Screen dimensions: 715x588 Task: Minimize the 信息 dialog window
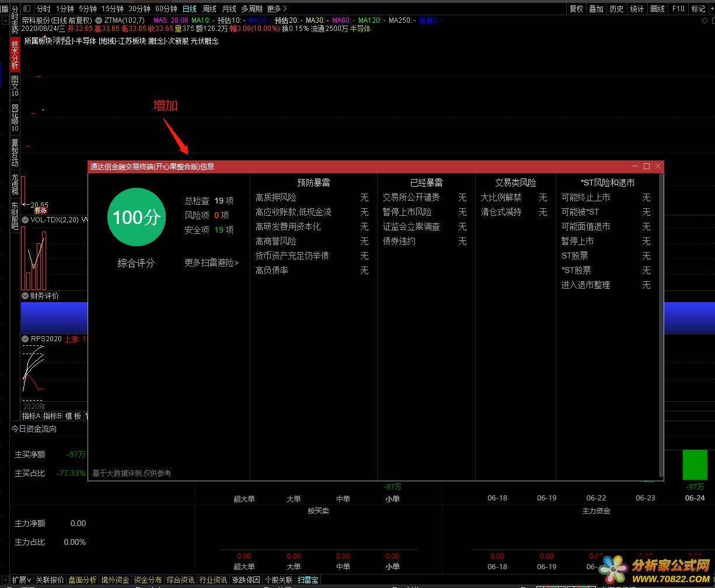(x=635, y=166)
